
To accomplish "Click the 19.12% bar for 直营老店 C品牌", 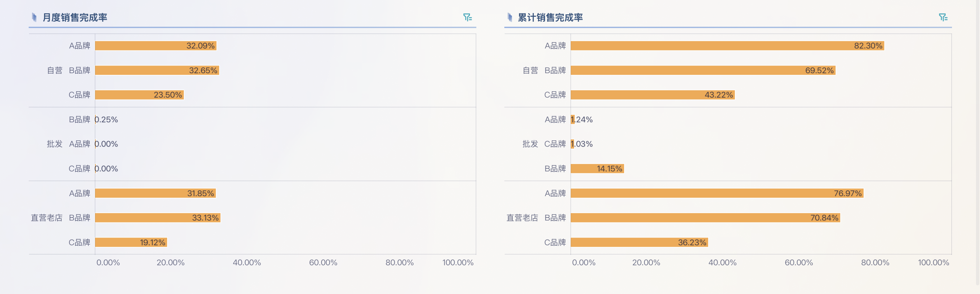I will [131, 242].
